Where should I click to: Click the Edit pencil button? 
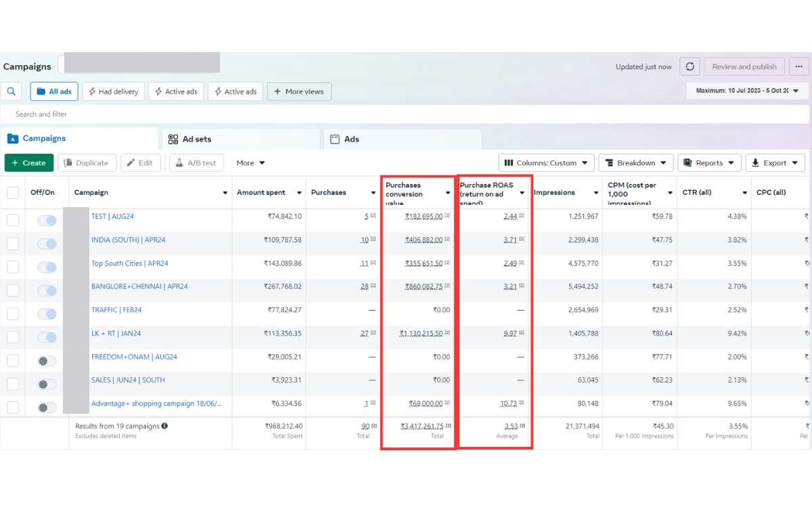pyautogui.click(x=140, y=162)
